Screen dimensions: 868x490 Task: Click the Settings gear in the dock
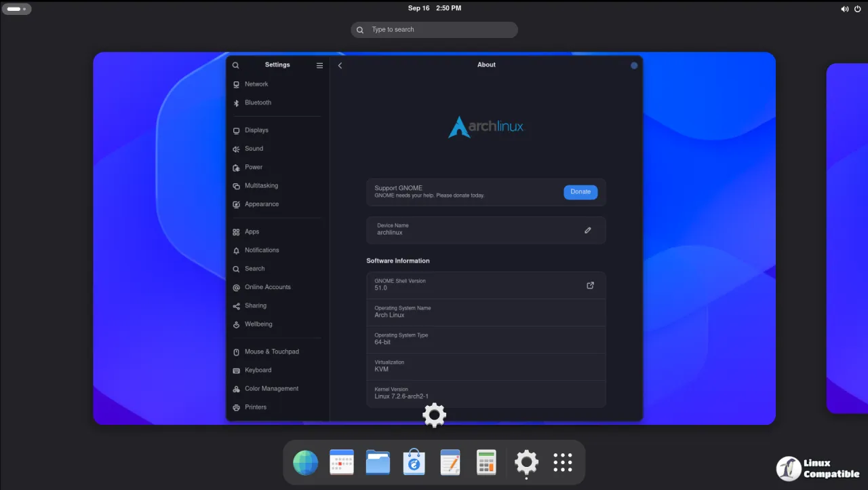tap(526, 463)
